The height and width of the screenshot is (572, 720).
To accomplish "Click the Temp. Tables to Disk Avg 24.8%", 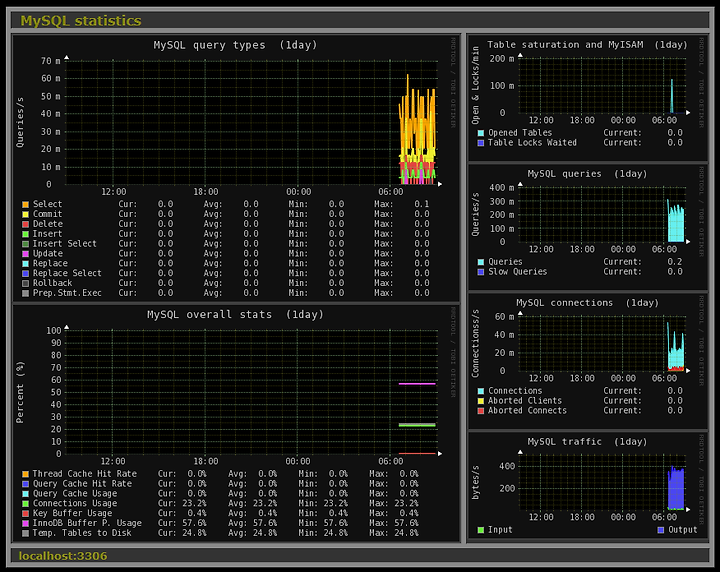I will 264,533.
